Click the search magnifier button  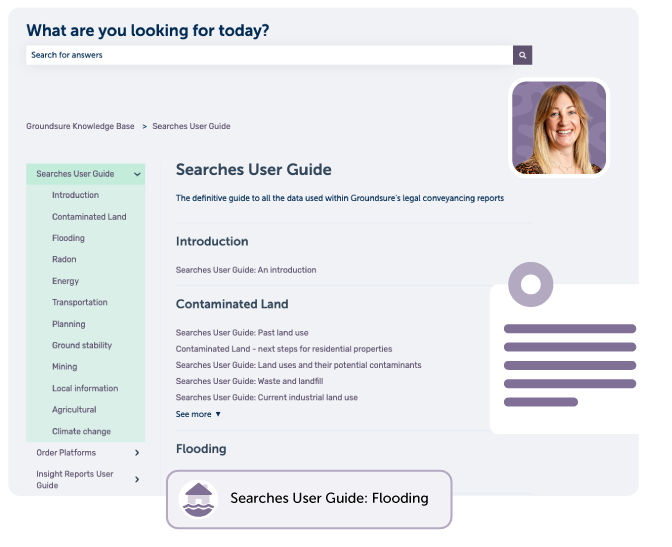(521, 55)
